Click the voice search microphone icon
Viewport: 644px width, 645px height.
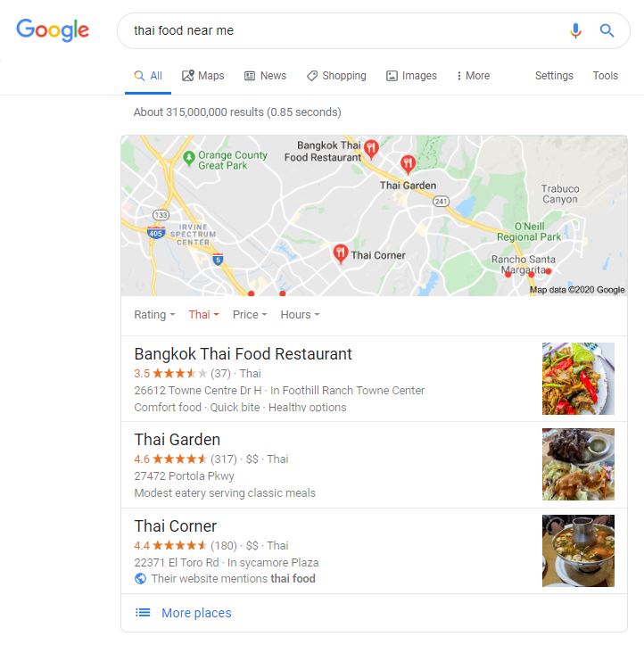coord(575,31)
